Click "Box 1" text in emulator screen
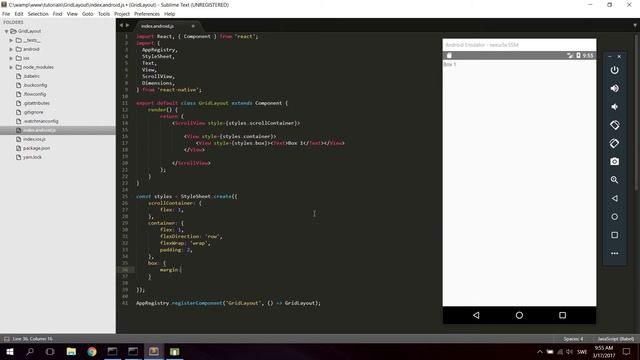Image resolution: width=640 pixels, height=360 pixels. pos(449,64)
